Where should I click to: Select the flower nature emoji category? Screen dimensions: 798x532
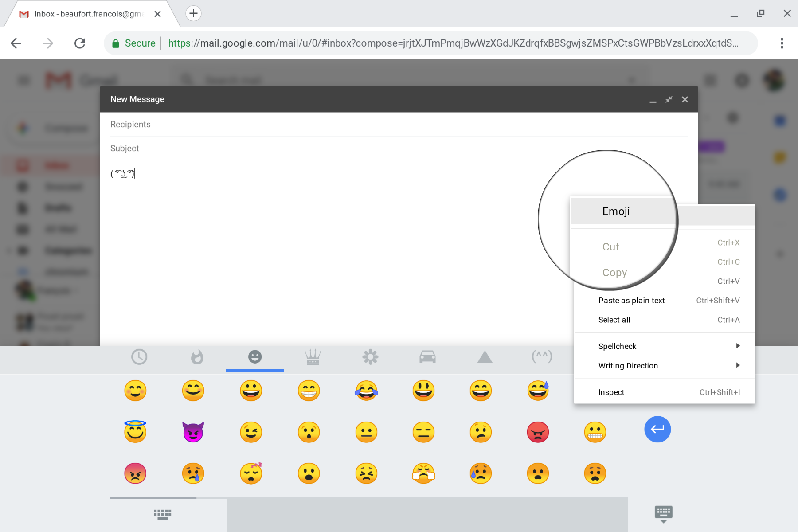pos(370,357)
